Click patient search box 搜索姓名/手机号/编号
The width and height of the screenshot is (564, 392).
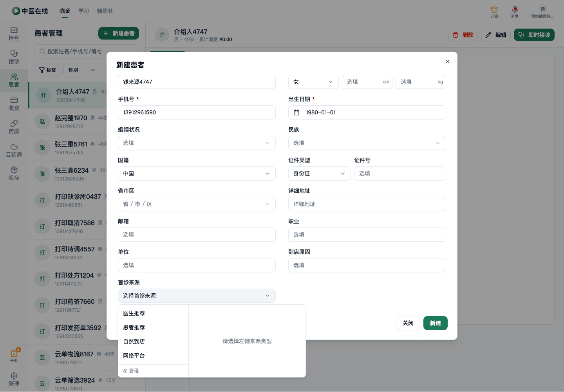tap(87, 51)
